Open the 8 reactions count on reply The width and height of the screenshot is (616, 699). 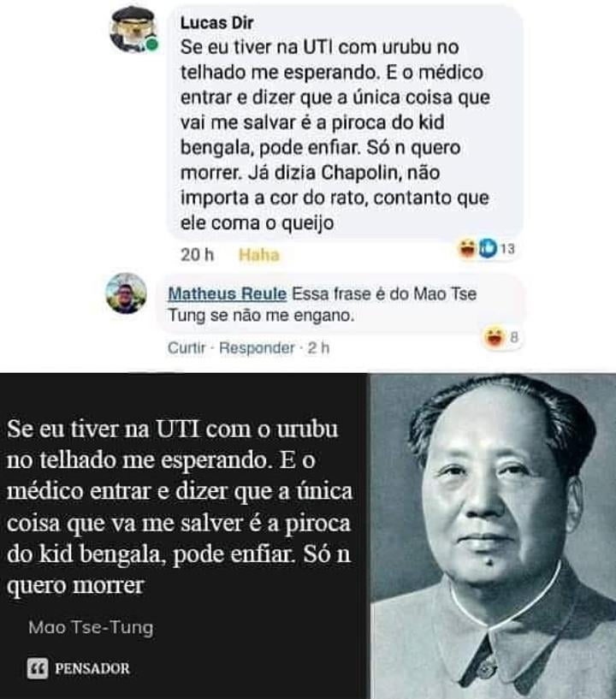pyautogui.click(x=514, y=337)
